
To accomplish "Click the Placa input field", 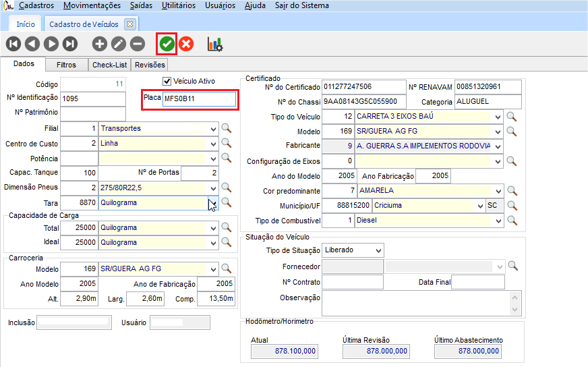I will 199,99.
